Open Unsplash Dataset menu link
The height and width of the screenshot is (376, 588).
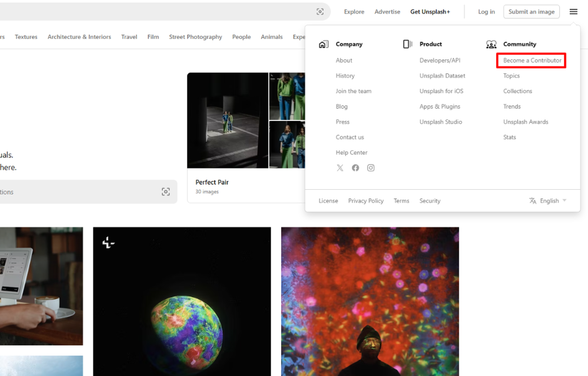pos(442,76)
